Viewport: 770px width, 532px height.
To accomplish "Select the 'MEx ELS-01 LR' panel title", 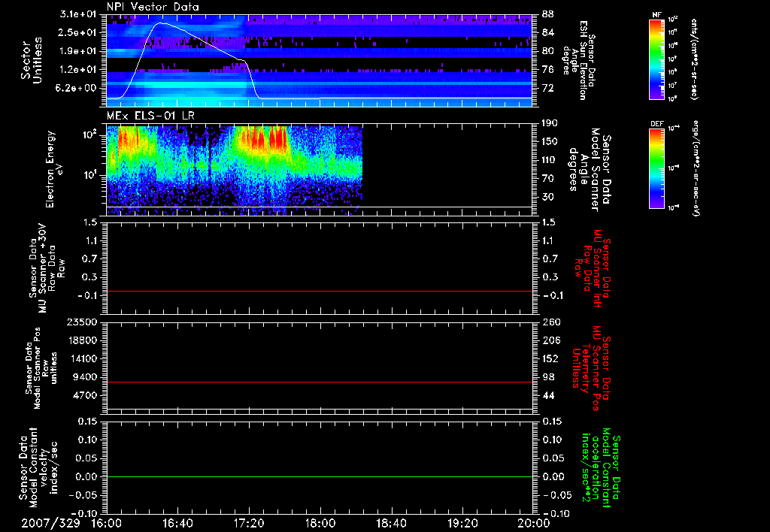I will (149, 116).
